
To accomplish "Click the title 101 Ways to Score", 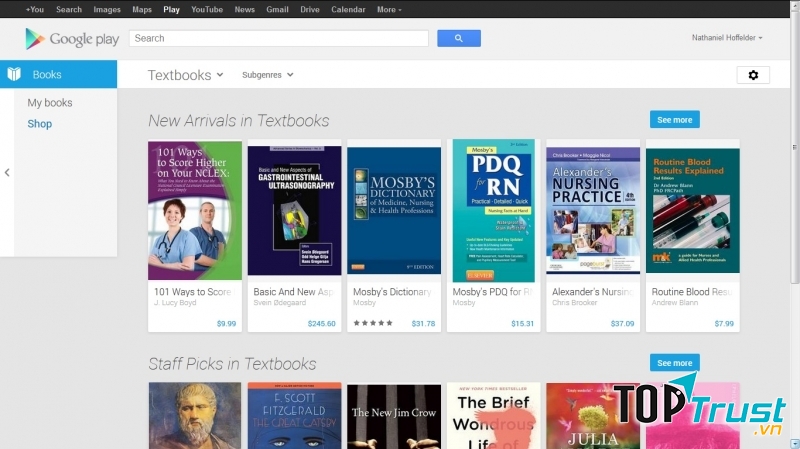I will click(193, 292).
